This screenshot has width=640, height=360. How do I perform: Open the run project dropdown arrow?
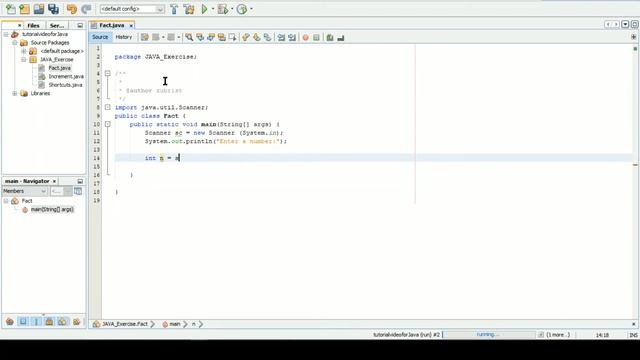pos(213,9)
